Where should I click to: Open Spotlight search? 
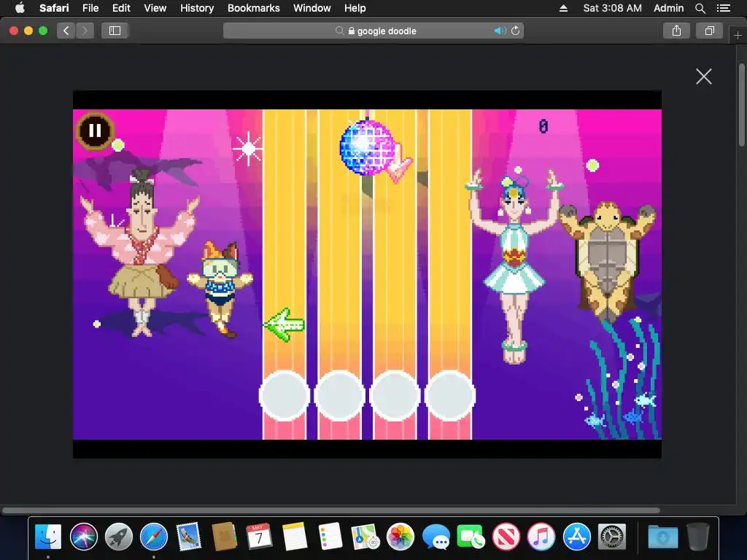(x=700, y=8)
